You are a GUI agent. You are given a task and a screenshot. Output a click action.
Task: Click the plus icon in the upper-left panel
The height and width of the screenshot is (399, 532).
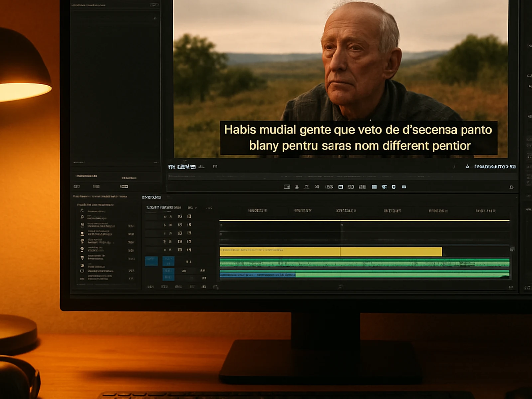tap(155, 18)
